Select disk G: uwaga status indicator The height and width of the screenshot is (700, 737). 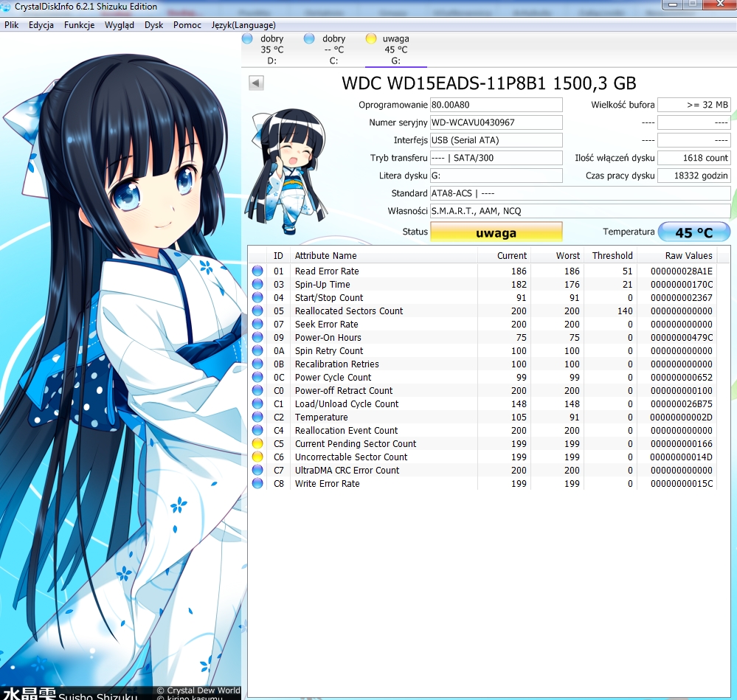pos(371,38)
